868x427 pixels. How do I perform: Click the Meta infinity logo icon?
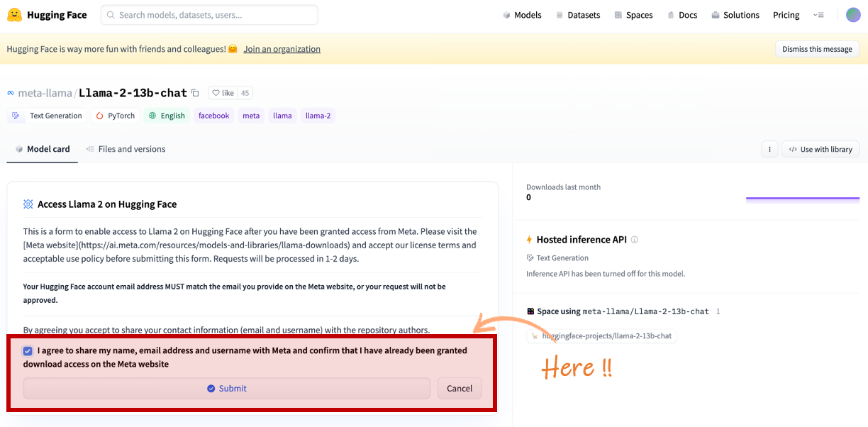click(x=11, y=93)
